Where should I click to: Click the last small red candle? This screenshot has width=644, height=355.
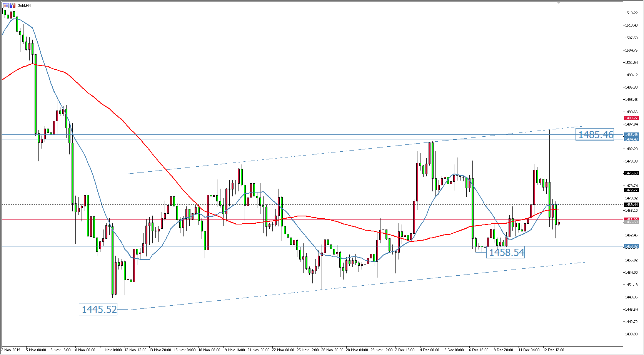coord(559,223)
